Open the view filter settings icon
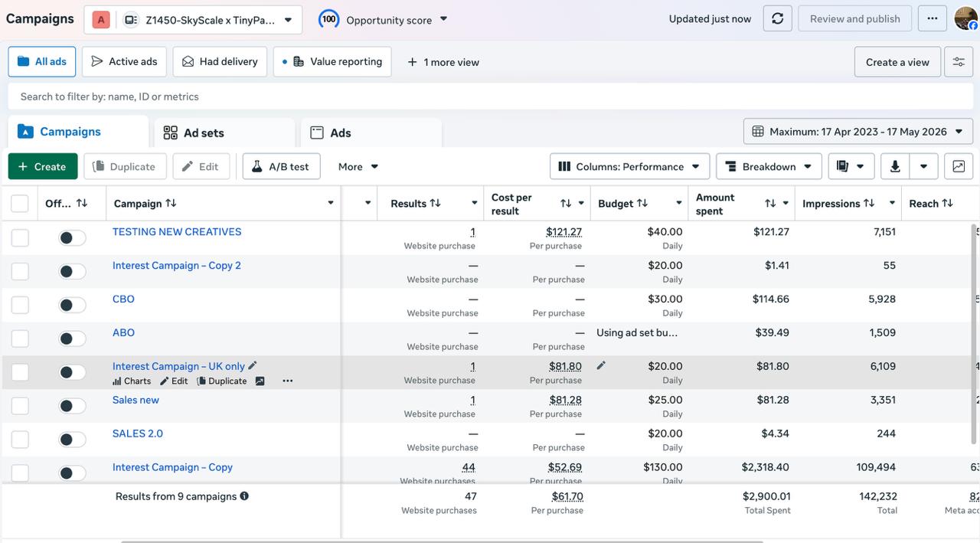This screenshot has width=980, height=543. [959, 62]
